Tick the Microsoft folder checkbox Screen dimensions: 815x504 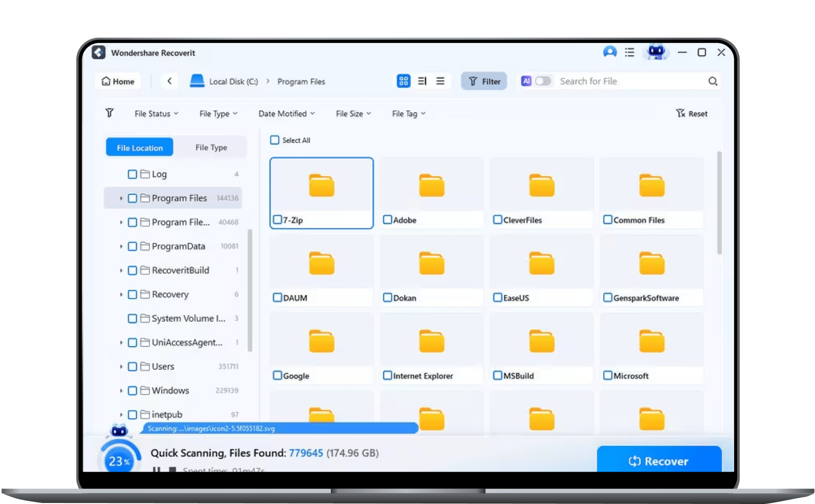608,375
